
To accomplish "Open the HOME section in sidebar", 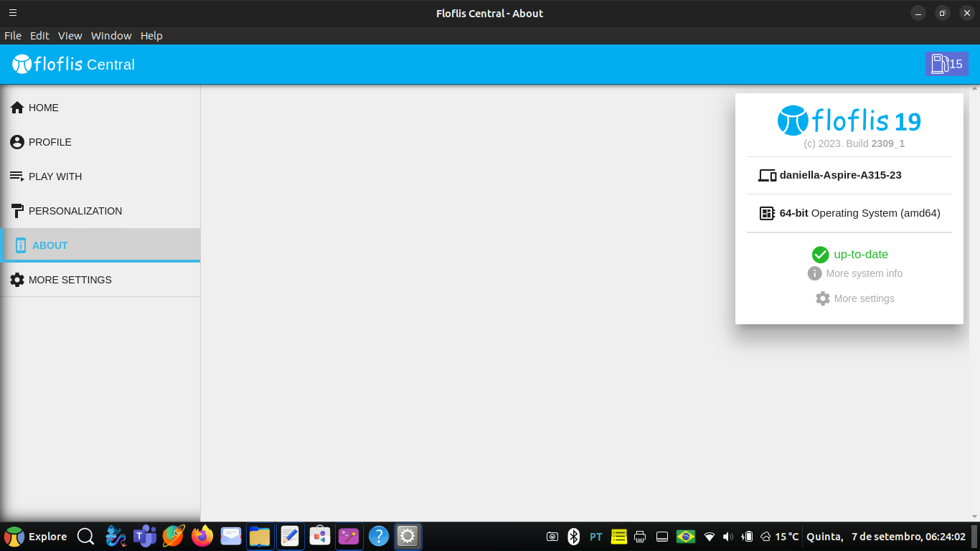I will pos(100,108).
